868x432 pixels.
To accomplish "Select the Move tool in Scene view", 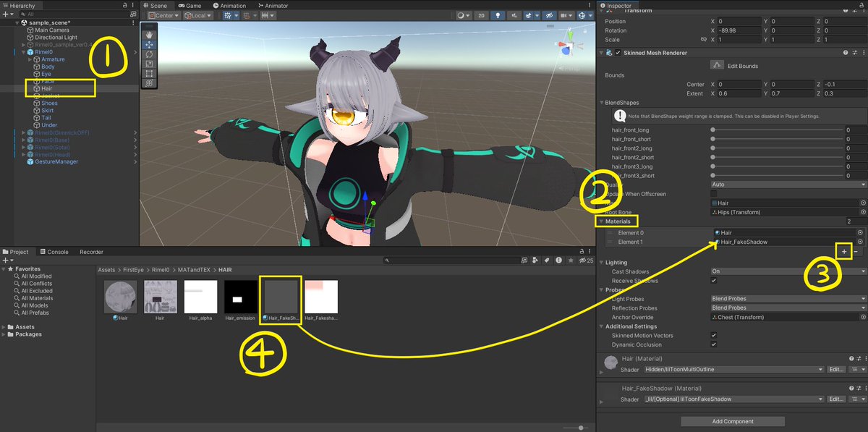I will tap(150, 44).
